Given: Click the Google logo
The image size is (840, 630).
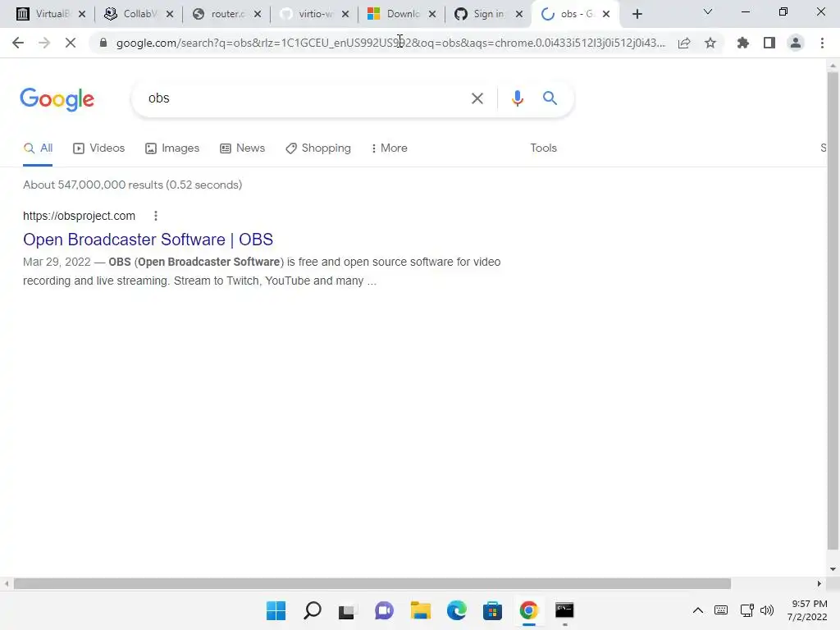Looking at the screenshot, I should [57, 99].
